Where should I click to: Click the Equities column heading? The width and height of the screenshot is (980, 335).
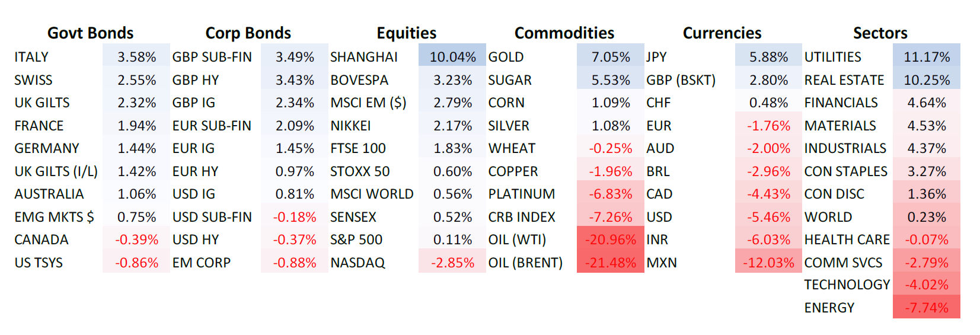pos(406,33)
